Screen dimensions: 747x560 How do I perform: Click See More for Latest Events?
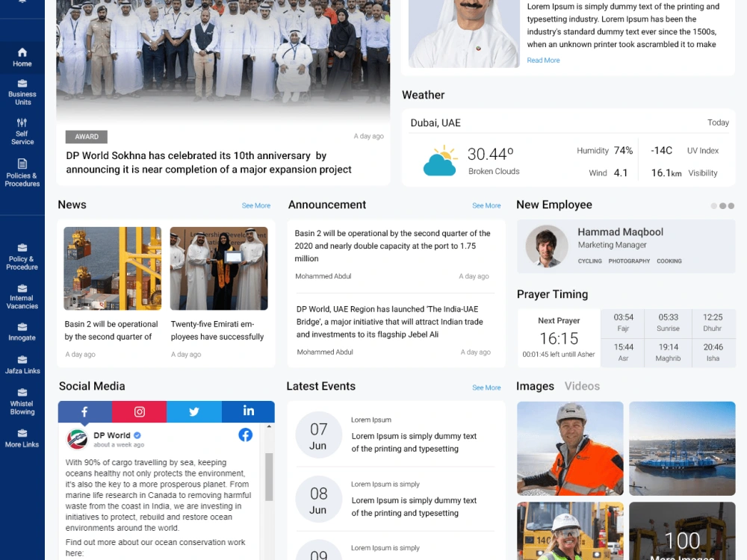[x=486, y=388]
